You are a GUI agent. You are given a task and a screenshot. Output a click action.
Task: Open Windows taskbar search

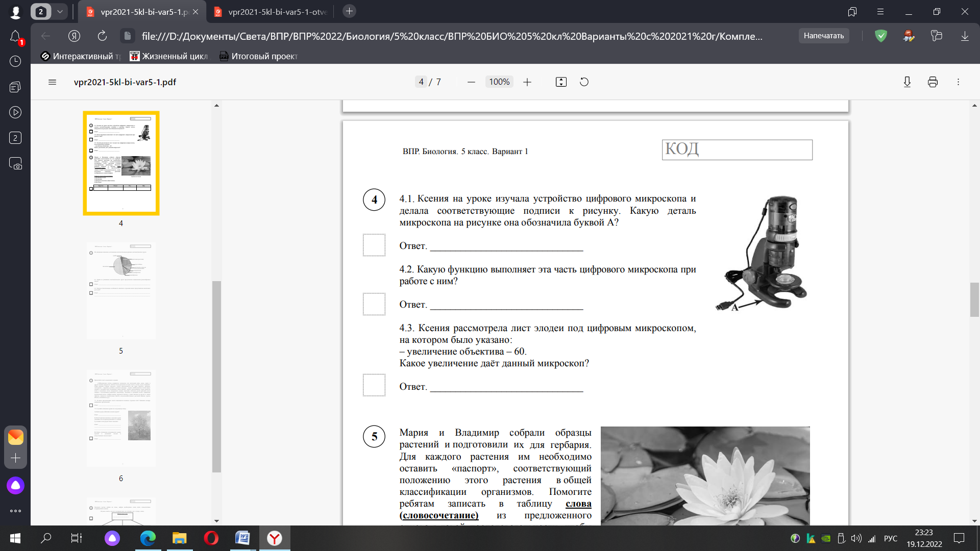pos(46,538)
